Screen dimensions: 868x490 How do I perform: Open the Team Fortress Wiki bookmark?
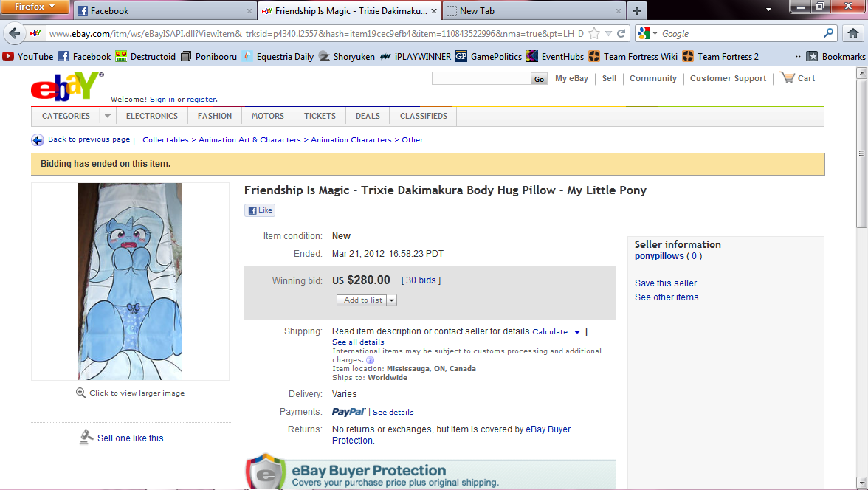pyautogui.click(x=633, y=57)
